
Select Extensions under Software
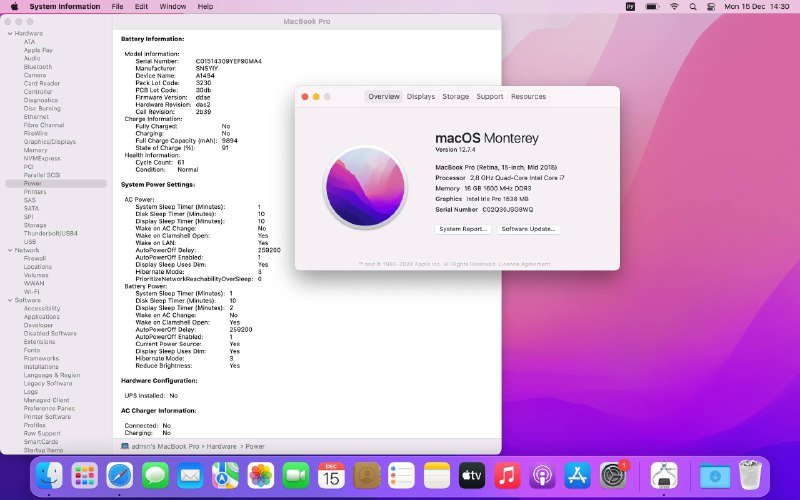39,342
